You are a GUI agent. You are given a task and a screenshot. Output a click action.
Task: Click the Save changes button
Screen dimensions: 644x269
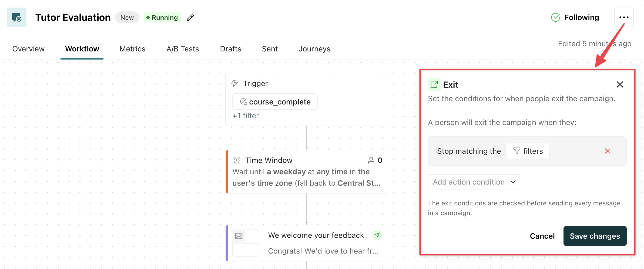(x=595, y=236)
